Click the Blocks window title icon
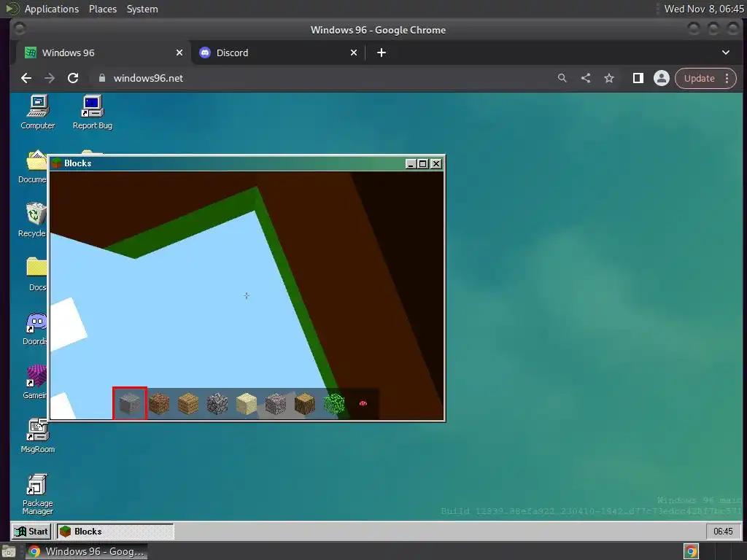 pos(57,163)
